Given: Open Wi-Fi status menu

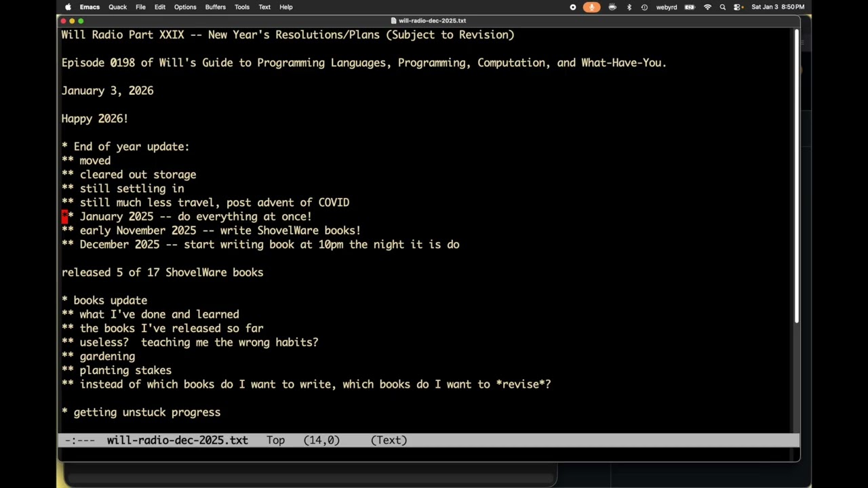Looking at the screenshot, I should pos(708,7).
